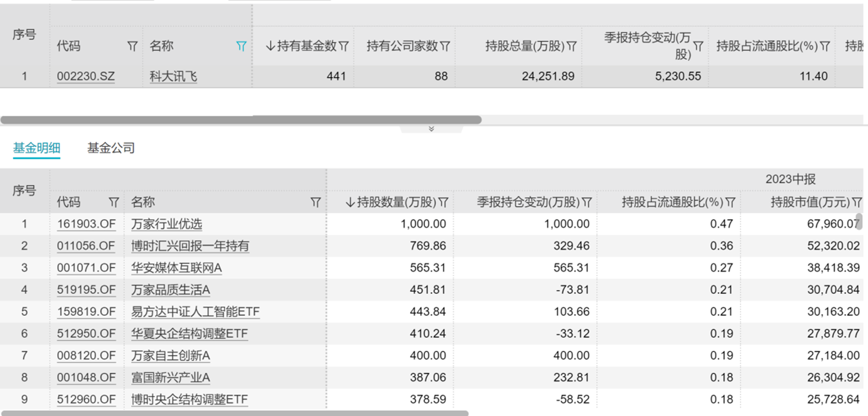
Task: Open the 002230.SZ stock code link
Action: coord(86,77)
